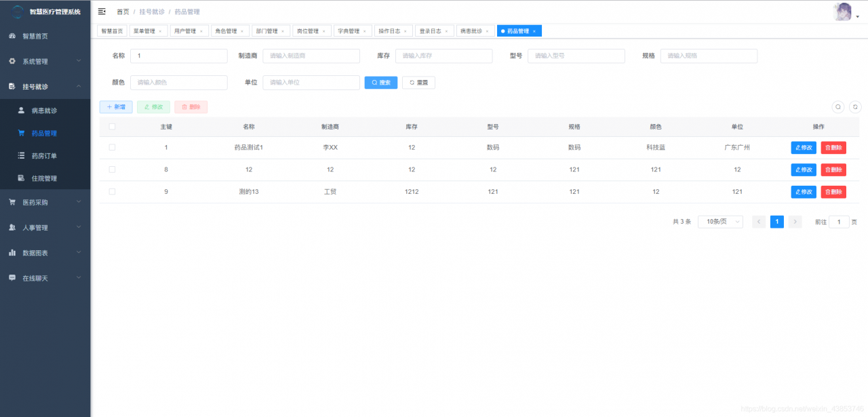This screenshot has height=417, width=868.
Task: Click 修改 for the 测的13 row
Action: coord(804,192)
